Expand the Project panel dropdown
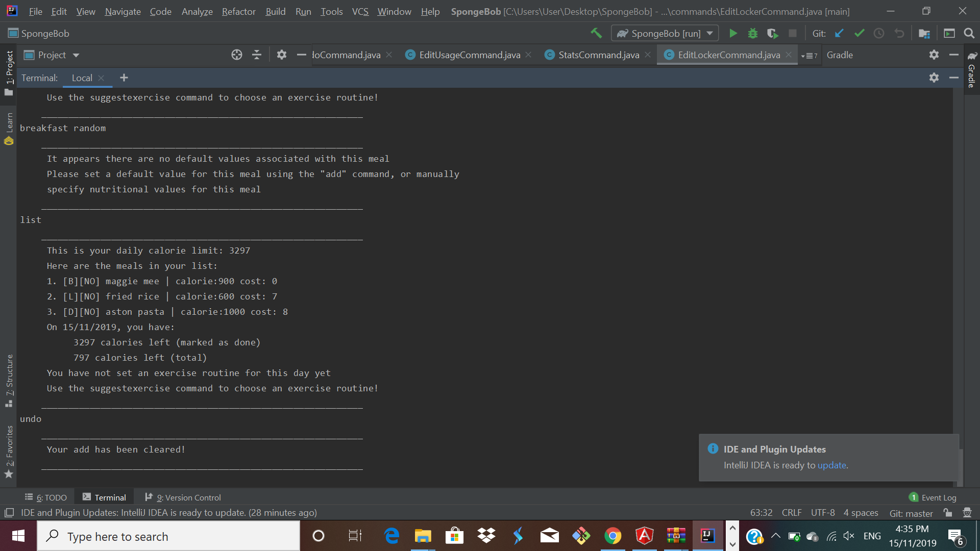The width and height of the screenshot is (980, 551). pyautogui.click(x=76, y=55)
